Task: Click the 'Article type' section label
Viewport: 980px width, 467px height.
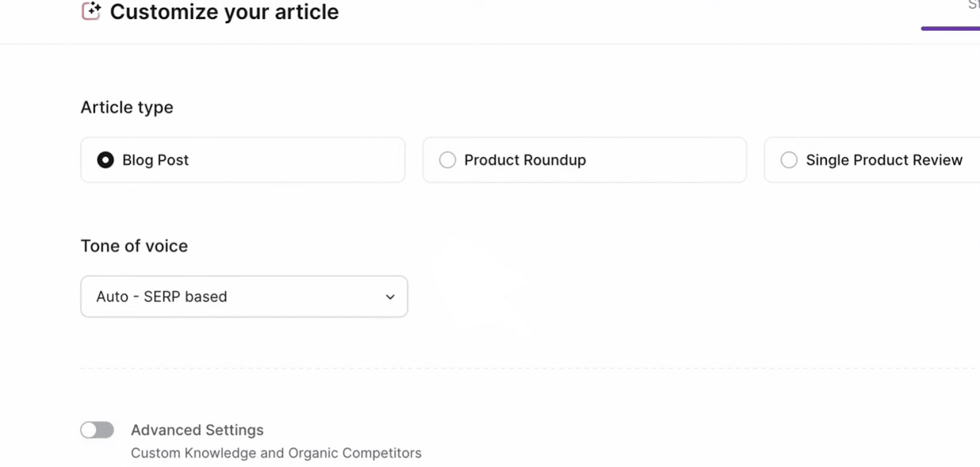Action: [x=127, y=108]
